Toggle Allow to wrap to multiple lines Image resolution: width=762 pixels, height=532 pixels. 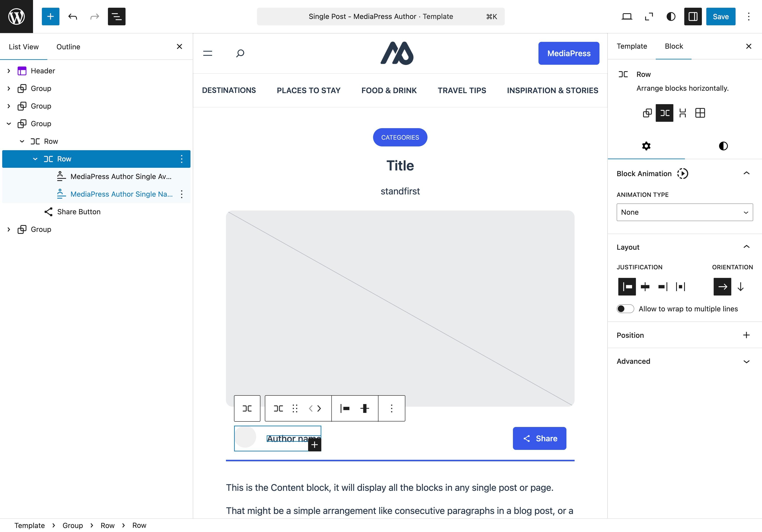pyautogui.click(x=625, y=309)
